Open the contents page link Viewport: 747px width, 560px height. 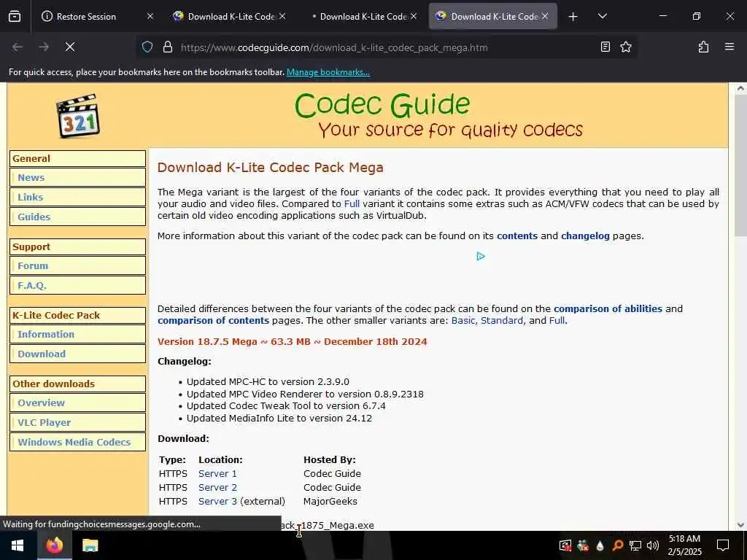tap(517, 236)
